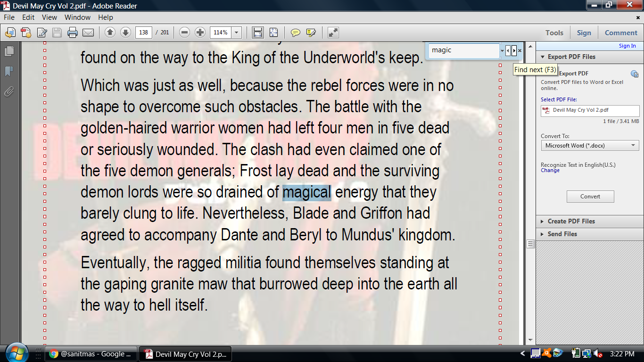The height and width of the screenshot is (362, 644).
Task: Open the Convert To Microsoft Word dropdown
Action: [x=590, y=145]
